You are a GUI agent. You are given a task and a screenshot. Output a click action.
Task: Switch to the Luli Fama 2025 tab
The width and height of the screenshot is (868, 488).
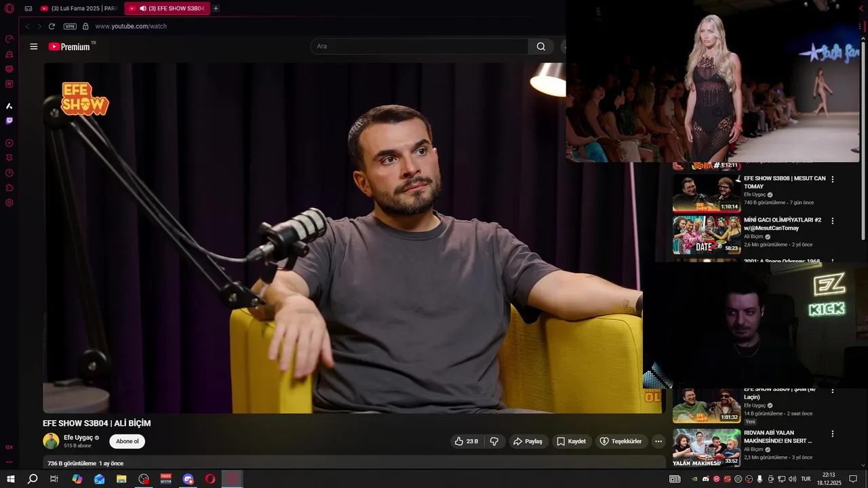(x=79, y=9)
